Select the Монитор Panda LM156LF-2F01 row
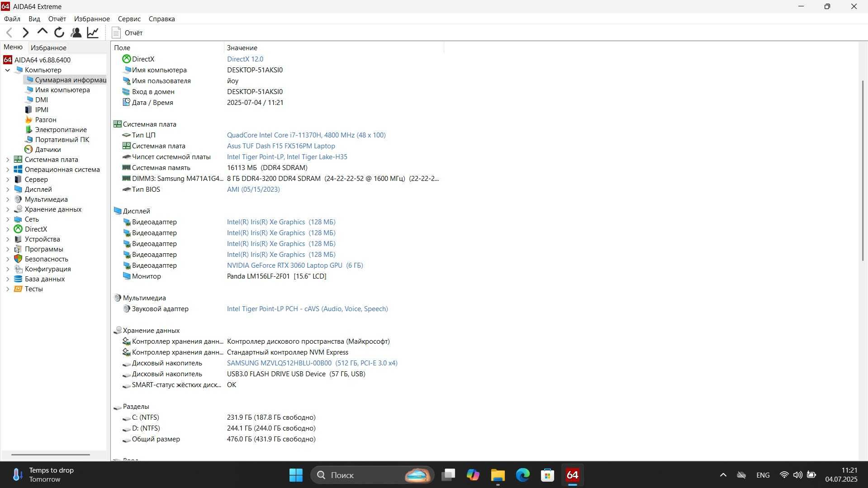Screen dimensions: 868x488 tap(277, 276)
